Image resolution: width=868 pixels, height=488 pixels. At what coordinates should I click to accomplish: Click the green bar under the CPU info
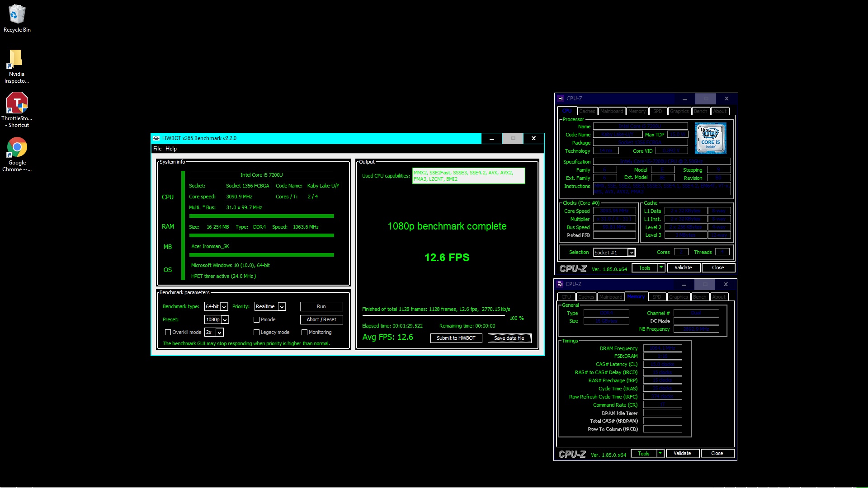(261, 216)
